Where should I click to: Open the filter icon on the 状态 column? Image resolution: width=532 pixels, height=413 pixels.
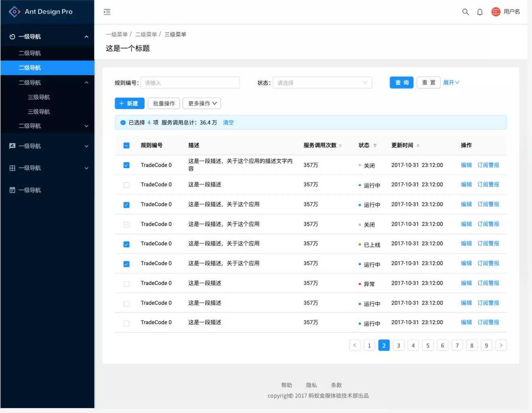click(375, 145)
